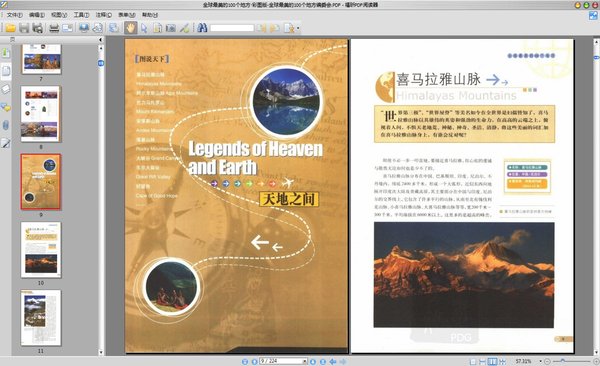Click the zoom slider handle

coord(562,361)
